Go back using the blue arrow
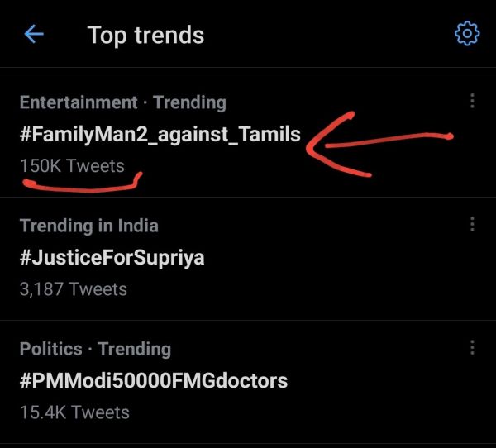Viewport: 496px width, 448px height. click(34, 34)
